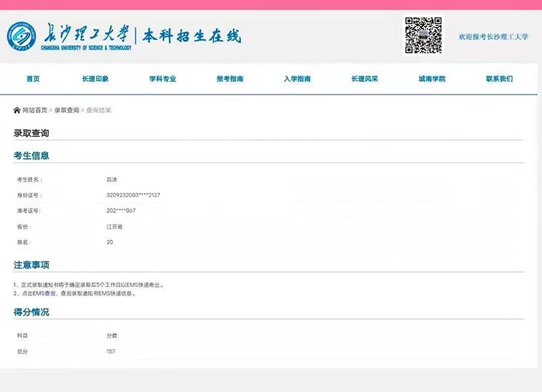Click the 本科招生在线 title banner
Screen dimensions: 542x392
click(192, 36)
